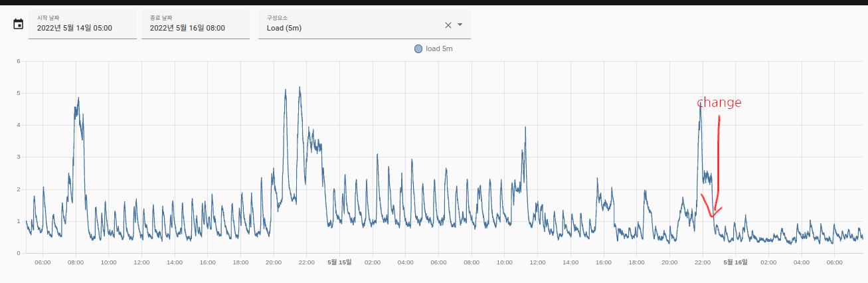Screen dimensions: 868x283
Task: Edit end date 2022년 5월 16일 08:00
Action: [x=187, y=29]
